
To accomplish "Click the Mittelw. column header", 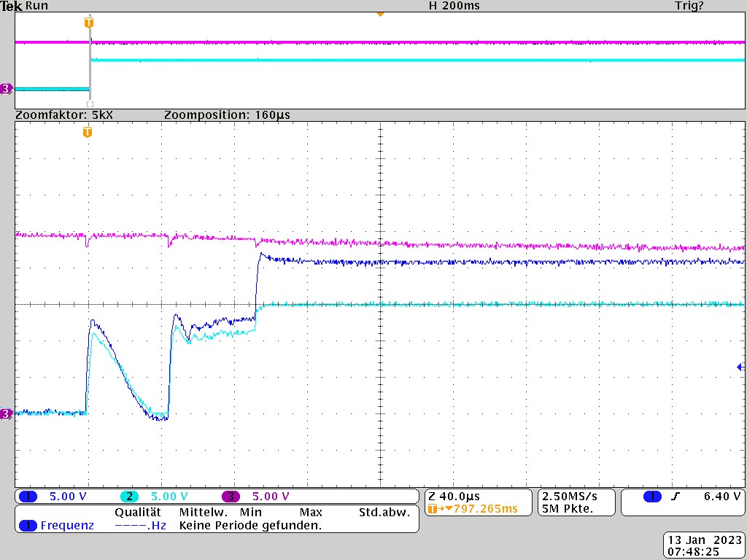I will click(x=204, y=513).
